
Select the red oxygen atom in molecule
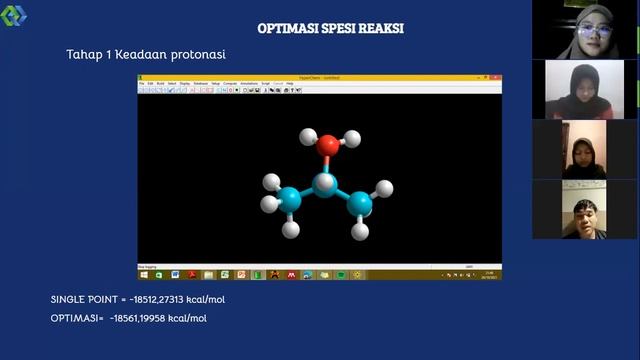[328, 145]
